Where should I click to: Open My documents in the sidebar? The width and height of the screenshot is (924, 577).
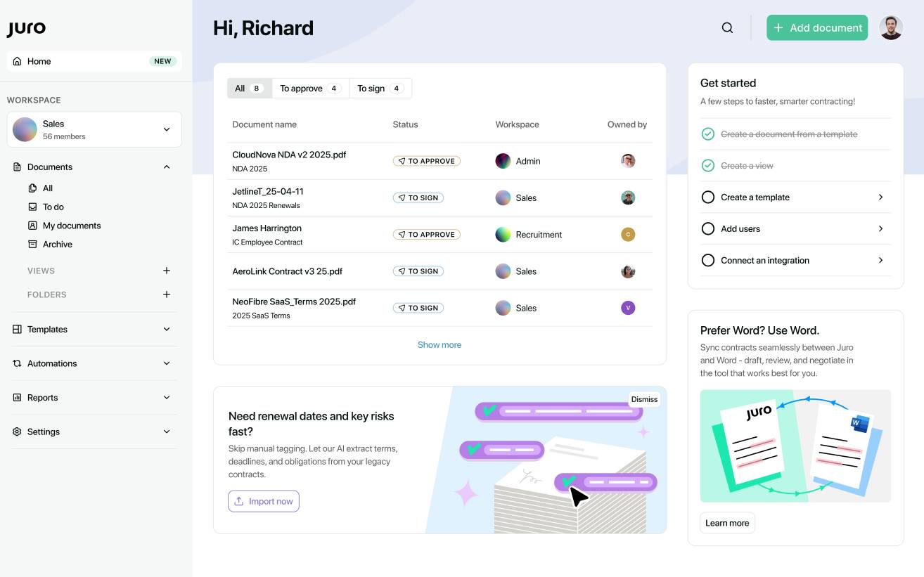click(71, 226)
